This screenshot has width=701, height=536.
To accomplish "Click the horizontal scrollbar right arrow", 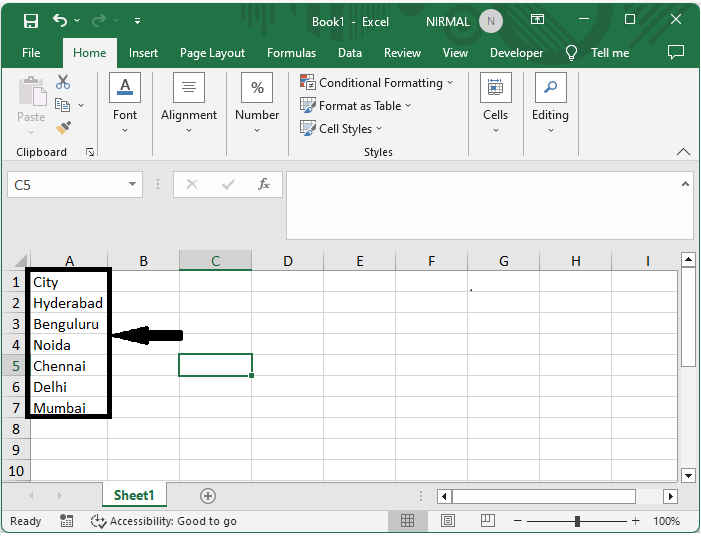I will 670,496.
